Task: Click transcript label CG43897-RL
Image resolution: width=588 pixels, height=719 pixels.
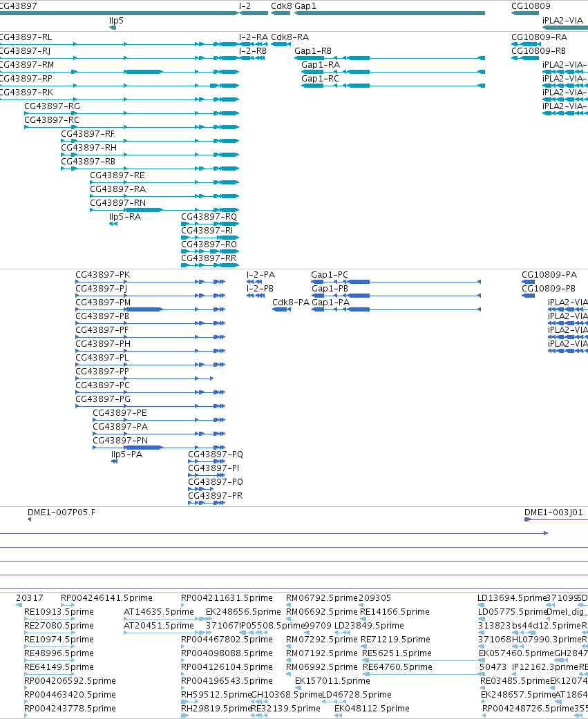Action: pos(26,37)
